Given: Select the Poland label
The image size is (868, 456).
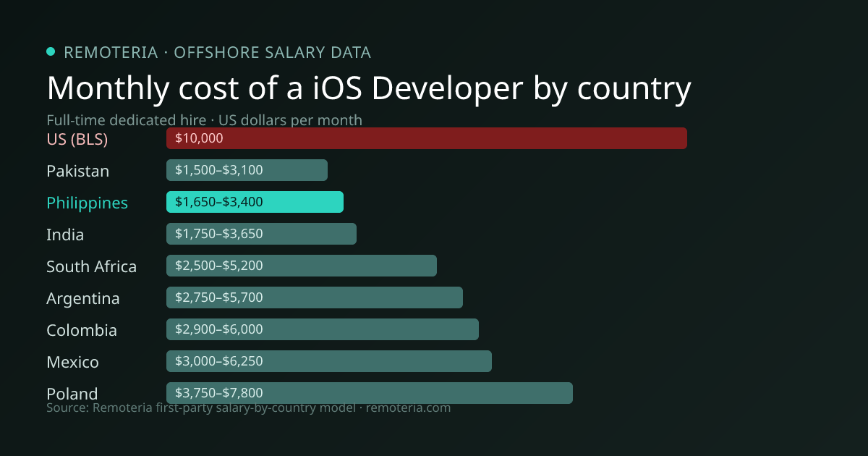Looking at the screenshot, I should [x=72, y=394].
